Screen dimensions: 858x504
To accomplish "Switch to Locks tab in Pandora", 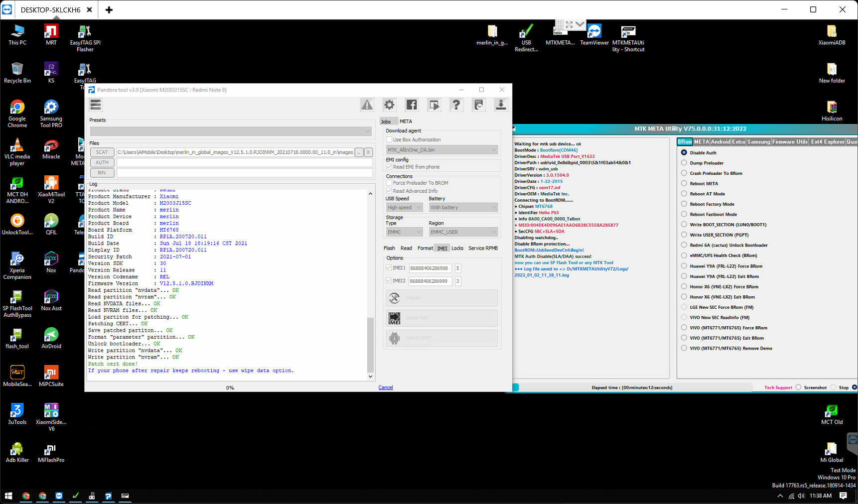I will pos(457,248).
